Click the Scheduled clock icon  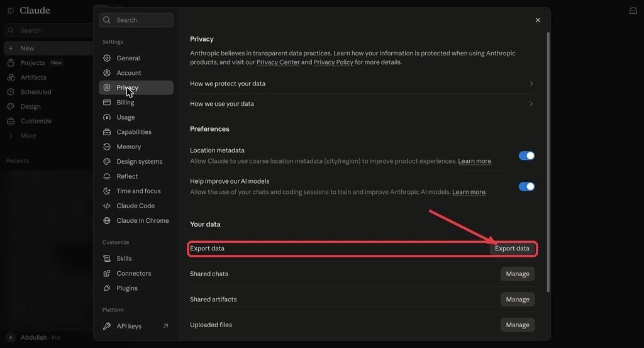coord(11,92)
